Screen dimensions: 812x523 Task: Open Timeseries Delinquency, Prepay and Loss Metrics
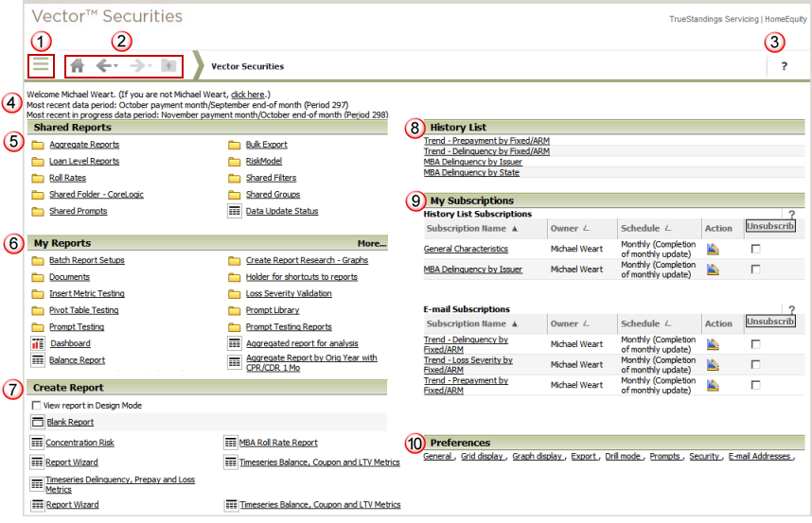[119, 484]
